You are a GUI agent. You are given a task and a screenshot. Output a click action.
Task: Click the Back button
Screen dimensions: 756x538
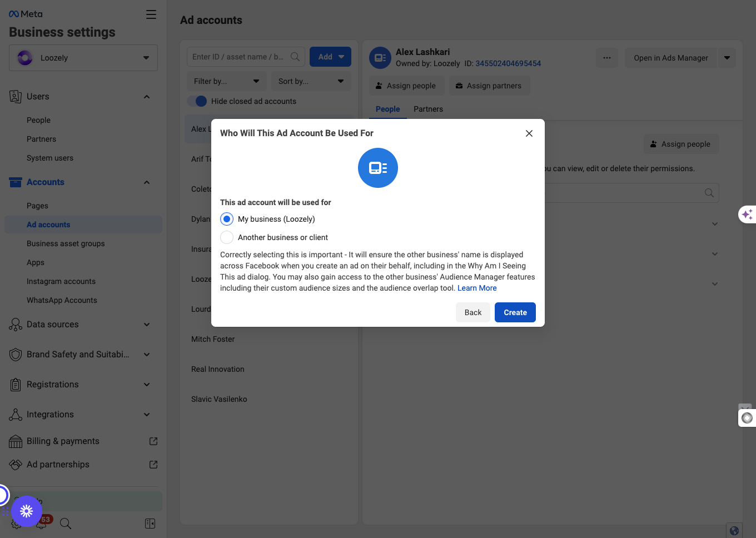(x=473, y=312)
